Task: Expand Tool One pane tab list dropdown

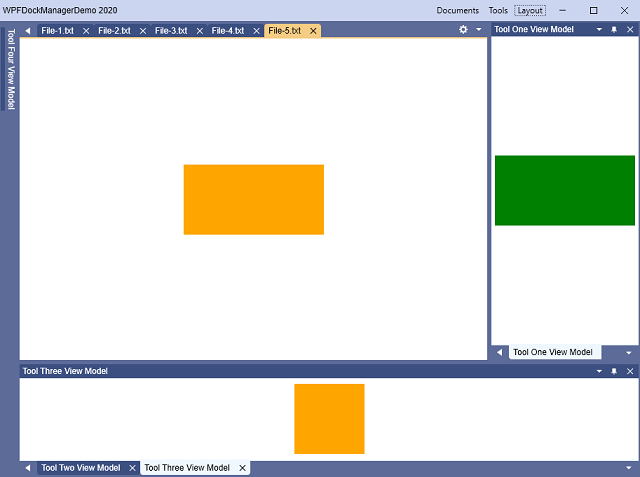Action: point(629,353)
